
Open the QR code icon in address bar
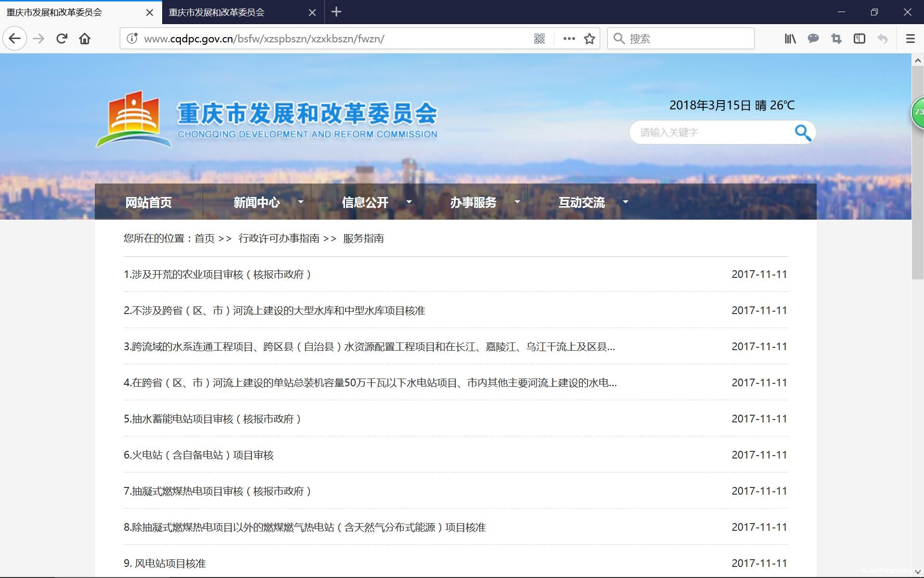pos(539,39)
